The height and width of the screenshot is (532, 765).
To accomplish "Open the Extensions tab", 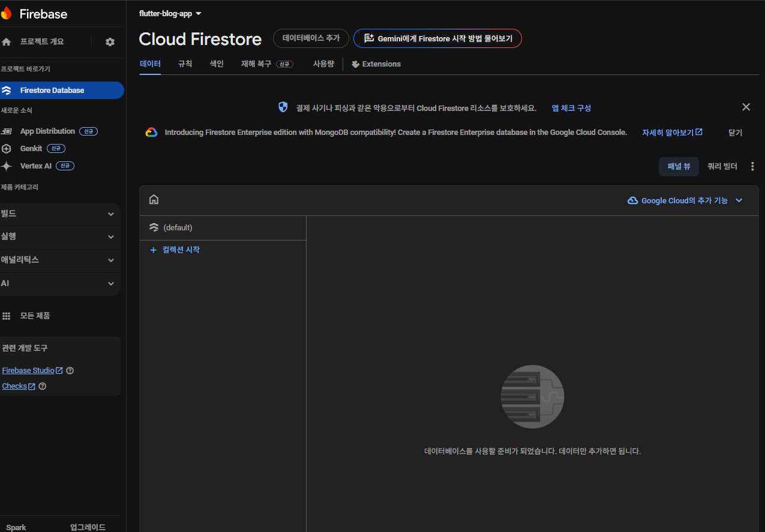I will point(376,64).
